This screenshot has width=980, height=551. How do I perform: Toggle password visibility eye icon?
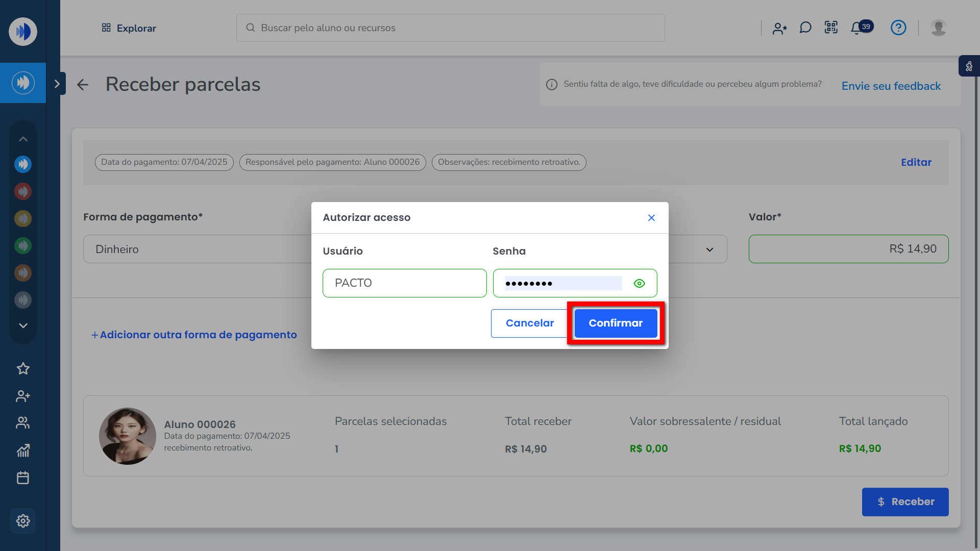639,283
